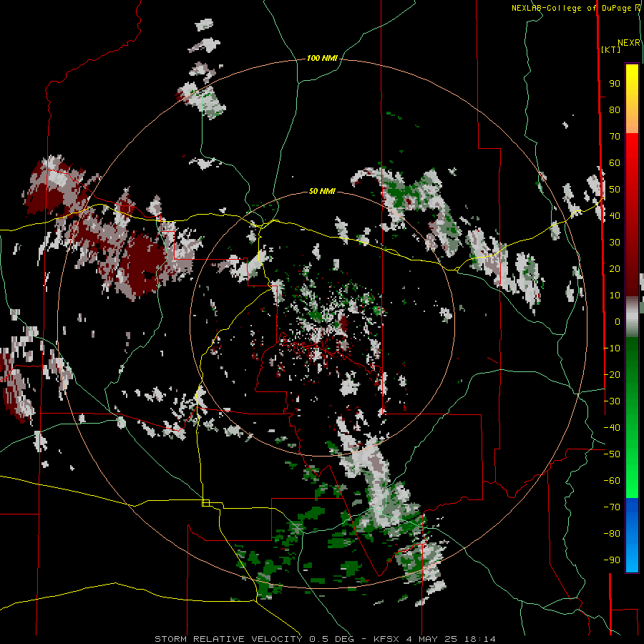Viewport: 644px width, 644px height.
Task: Click the 10 value on the velocity scale
Action: 615,296
